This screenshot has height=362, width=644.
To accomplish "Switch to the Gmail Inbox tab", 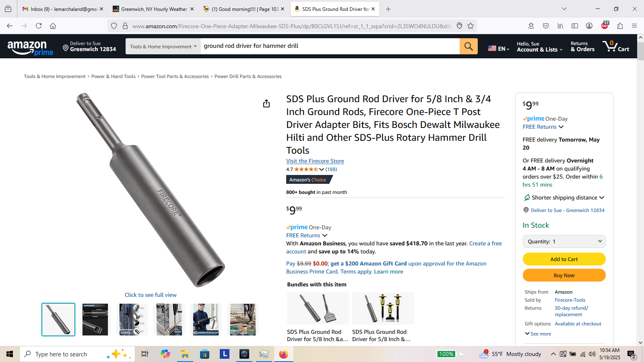I will [60, 9].
